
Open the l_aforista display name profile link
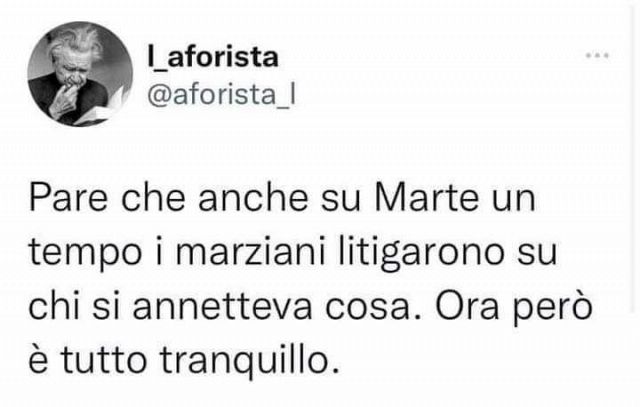[213, 57]
